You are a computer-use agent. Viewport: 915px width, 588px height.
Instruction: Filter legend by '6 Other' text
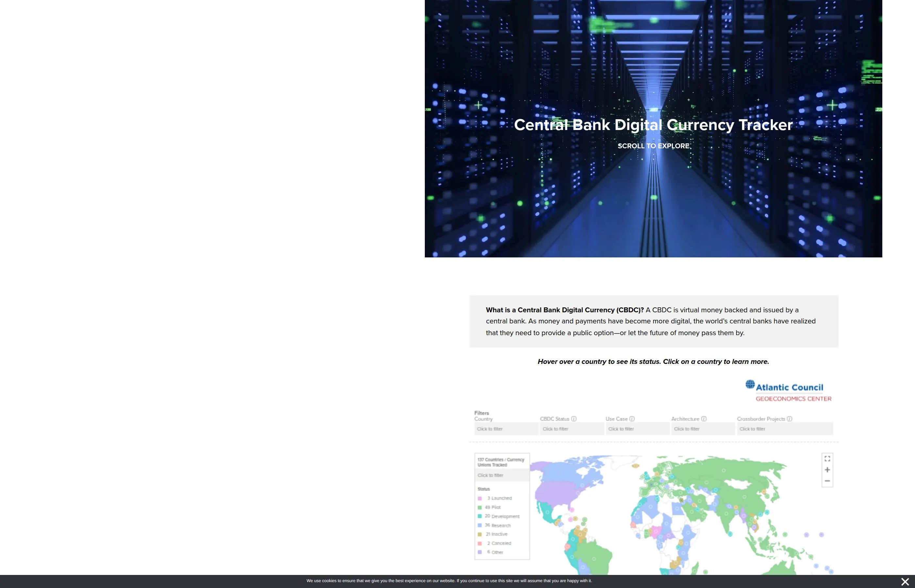pos(495,552)
